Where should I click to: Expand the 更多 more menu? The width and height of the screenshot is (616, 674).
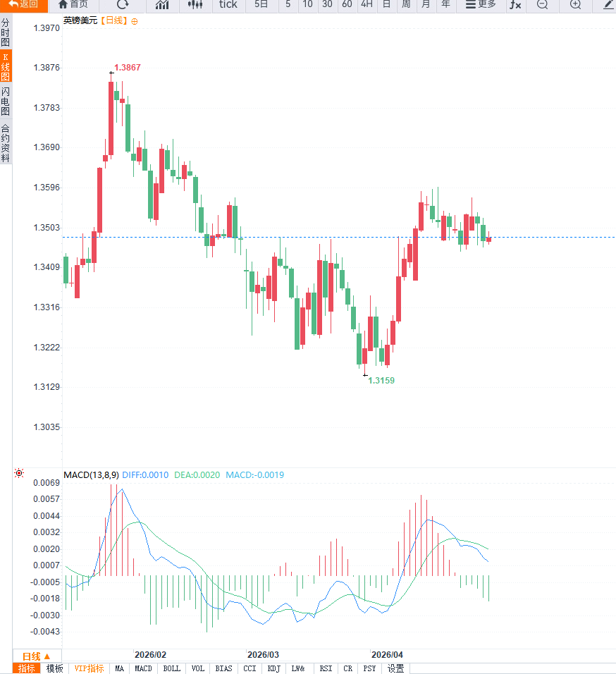(x=481, y=5)
